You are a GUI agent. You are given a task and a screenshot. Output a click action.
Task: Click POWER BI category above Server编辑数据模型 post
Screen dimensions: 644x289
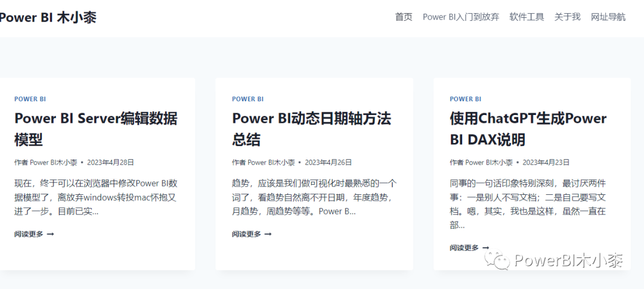click(x=30, y=99)
